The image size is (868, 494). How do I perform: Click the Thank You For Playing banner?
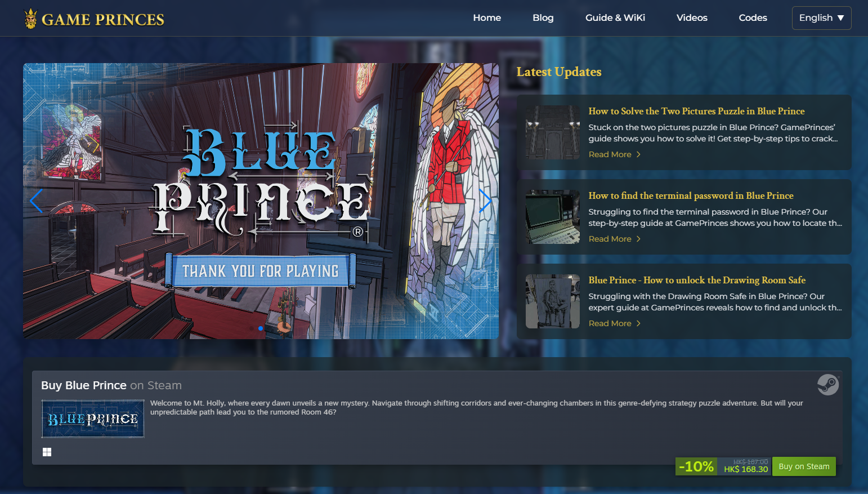pyautogui.click(x=261, y=271)
